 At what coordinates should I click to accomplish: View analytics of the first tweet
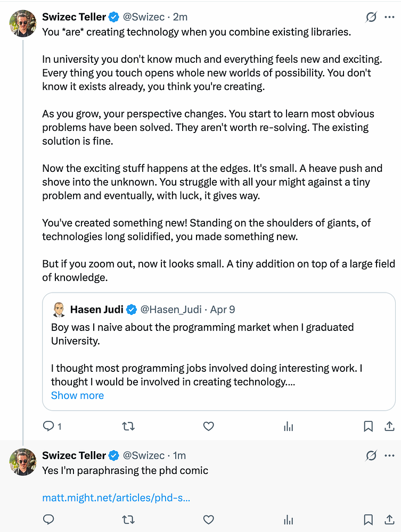289,426
